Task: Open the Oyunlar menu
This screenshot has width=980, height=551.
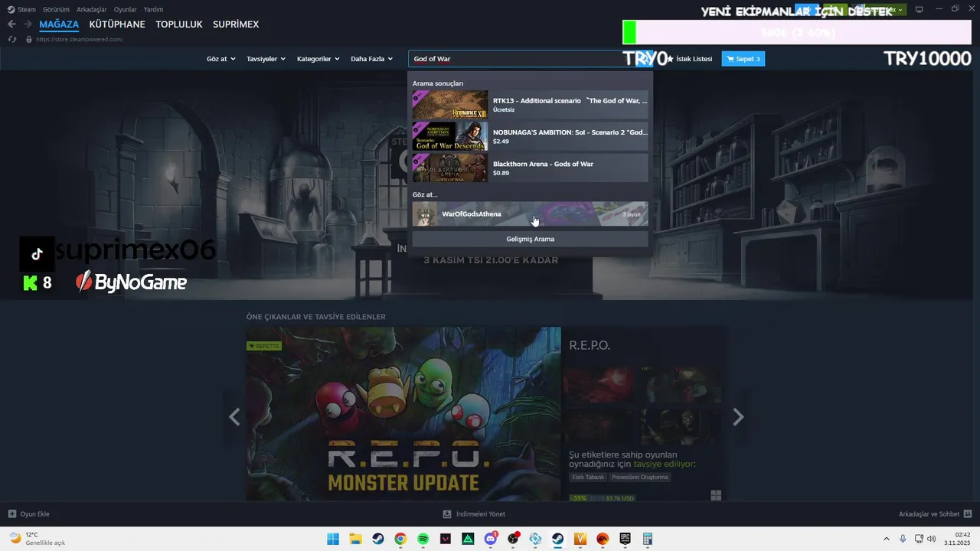Action: tap(125, 10)
